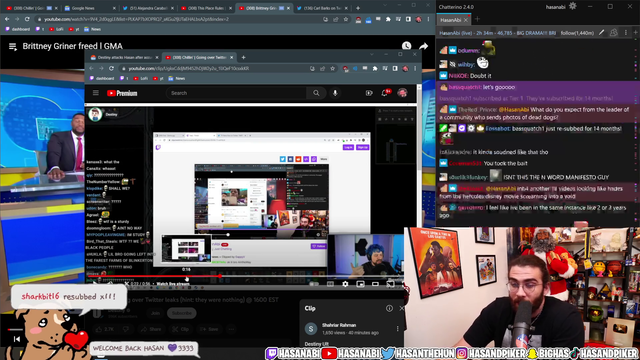This screenshot has width=640, height=360.
Task: Bookmark the clip page with star icon
Action: tap(333, 69)
